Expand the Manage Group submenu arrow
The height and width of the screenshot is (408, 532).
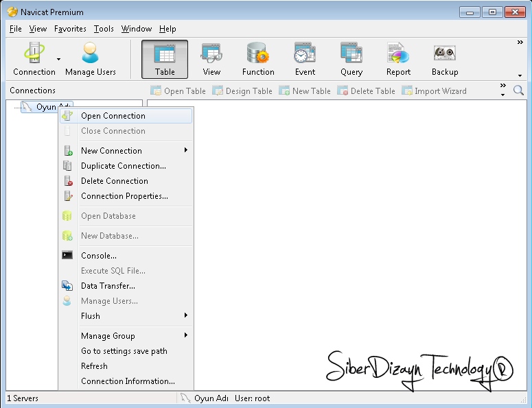pyautogui.click(x=185, y=335)
